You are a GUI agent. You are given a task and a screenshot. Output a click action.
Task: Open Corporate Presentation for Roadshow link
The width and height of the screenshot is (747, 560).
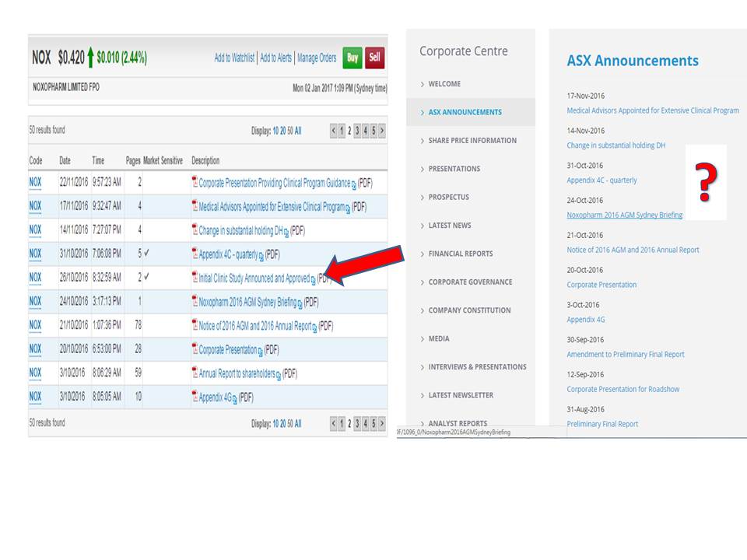coord(623,389)
